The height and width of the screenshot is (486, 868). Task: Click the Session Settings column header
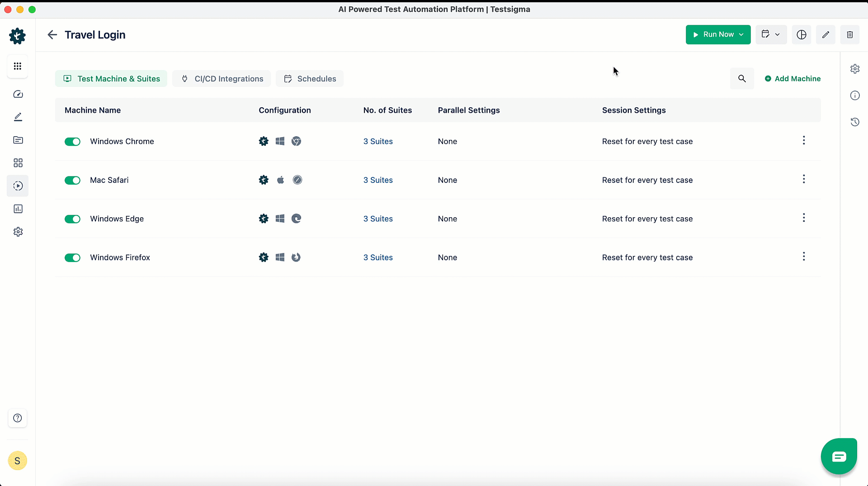634,110
